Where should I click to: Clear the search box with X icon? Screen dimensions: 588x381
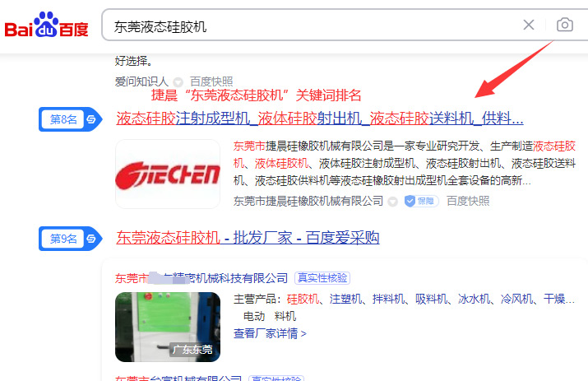pos(529,25)
